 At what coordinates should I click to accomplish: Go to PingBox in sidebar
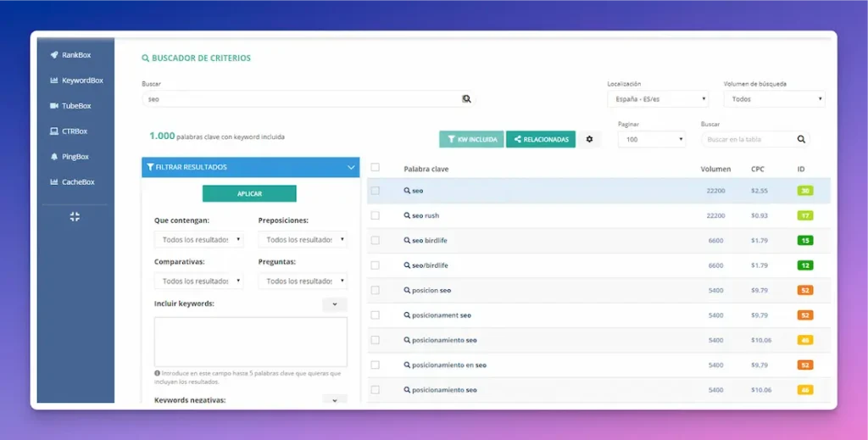75,157
